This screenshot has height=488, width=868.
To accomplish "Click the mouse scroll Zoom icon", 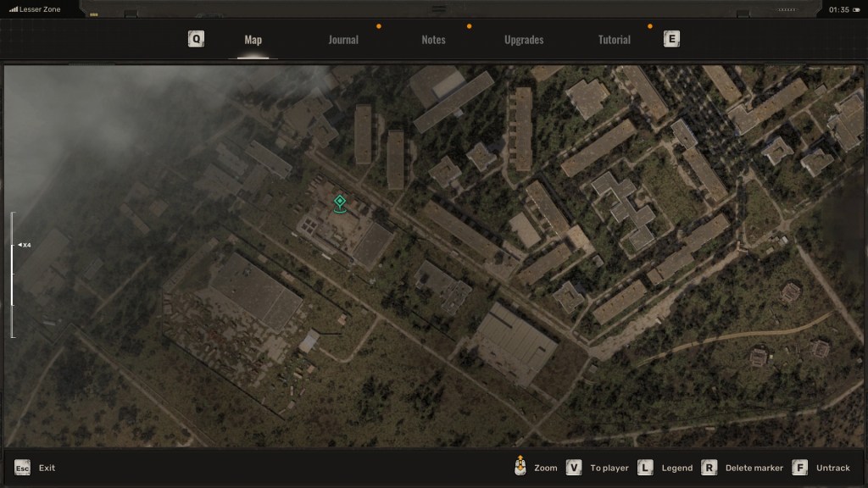I will [519, 467].
